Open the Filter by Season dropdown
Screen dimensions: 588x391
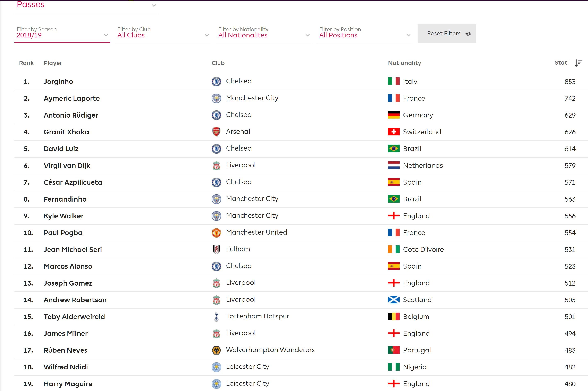tap(62, 33)
